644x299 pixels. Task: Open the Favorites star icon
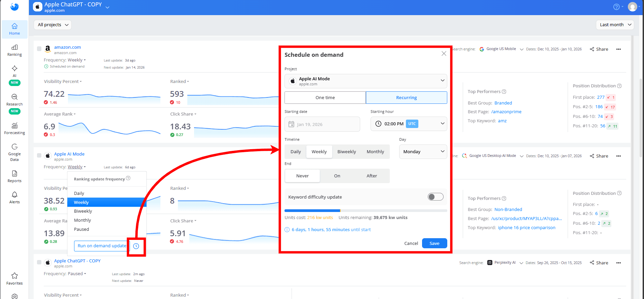(14, 276)
